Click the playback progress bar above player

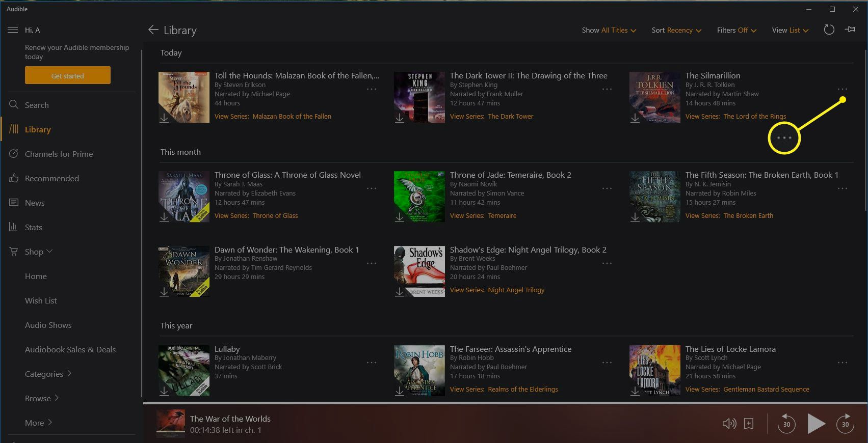[505, 403]
